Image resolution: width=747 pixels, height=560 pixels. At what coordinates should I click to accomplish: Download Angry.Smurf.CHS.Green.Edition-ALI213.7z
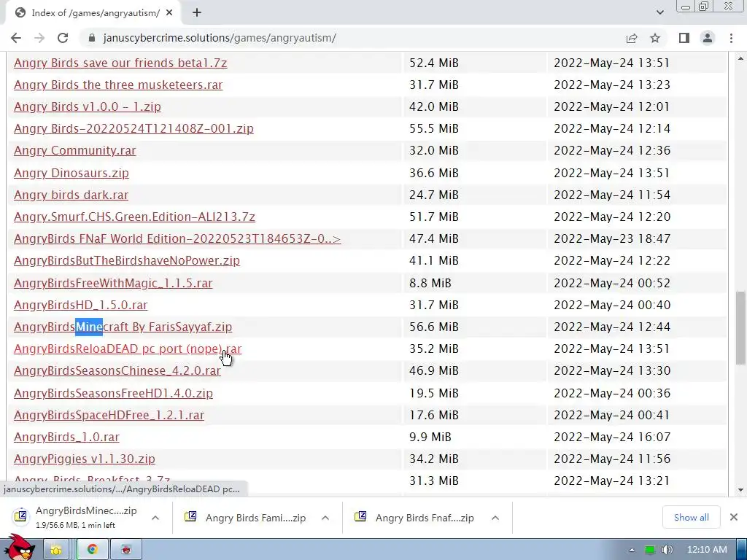pyautogui.click(x=134, y=217)
